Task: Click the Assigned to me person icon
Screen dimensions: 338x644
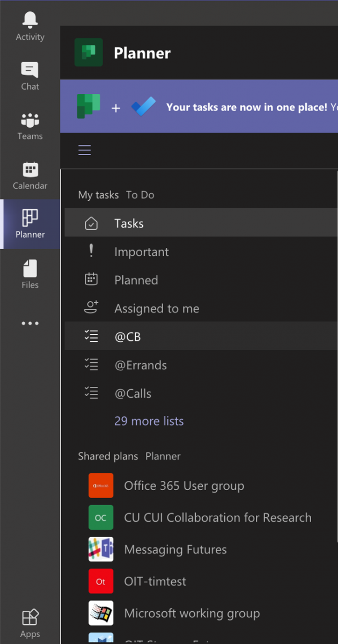Action: click(x=91, y=308)
